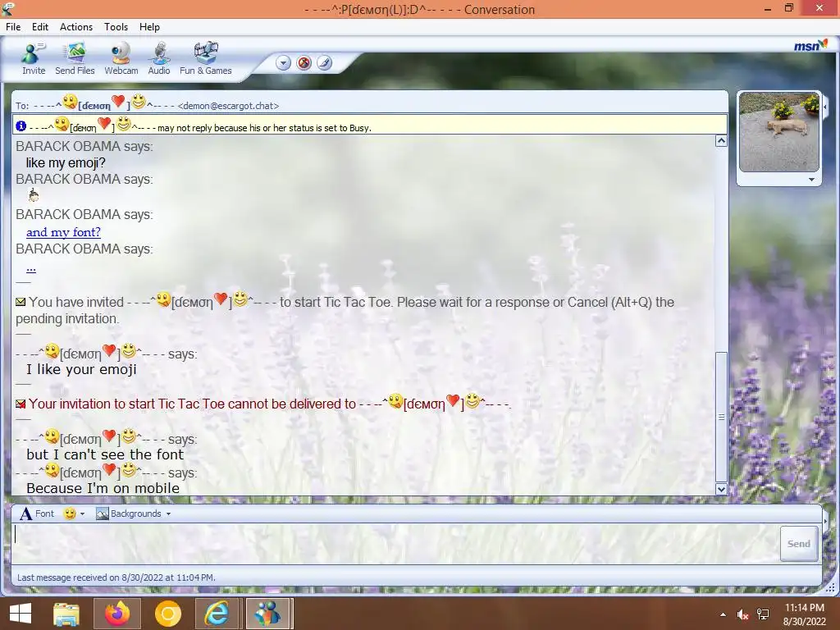Click the 'and my font?' message
This screenshot has height=630, width=840.
click(x=63, y=232)
